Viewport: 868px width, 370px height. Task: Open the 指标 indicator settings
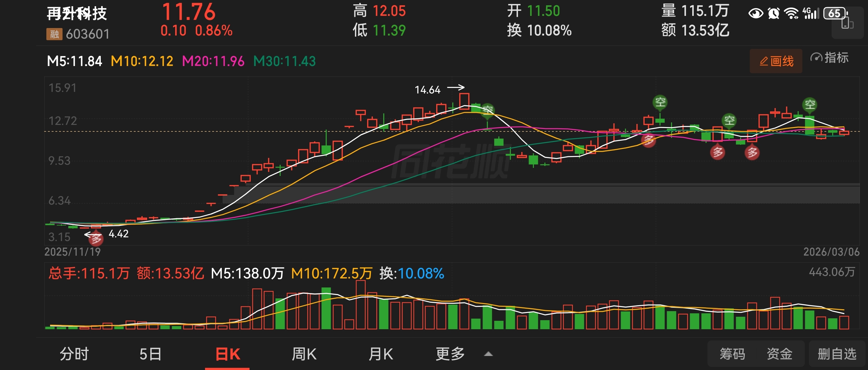(829, 58)
